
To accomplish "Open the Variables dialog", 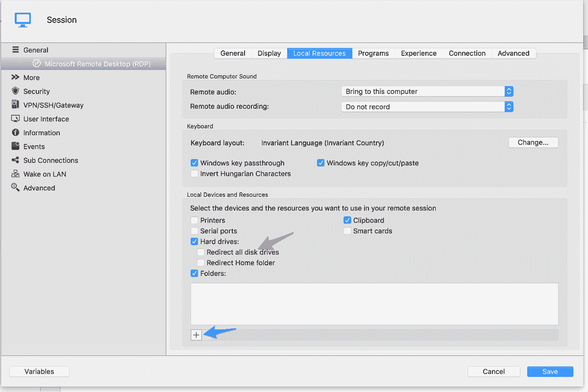I will coord(39,371).
